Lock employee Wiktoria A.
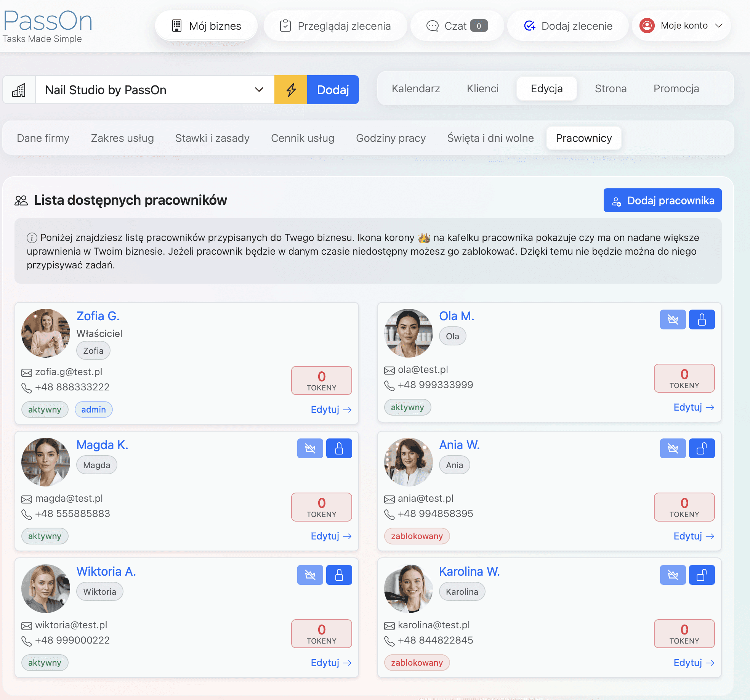The height and width of the screenshot is (700, 750). 339,575
